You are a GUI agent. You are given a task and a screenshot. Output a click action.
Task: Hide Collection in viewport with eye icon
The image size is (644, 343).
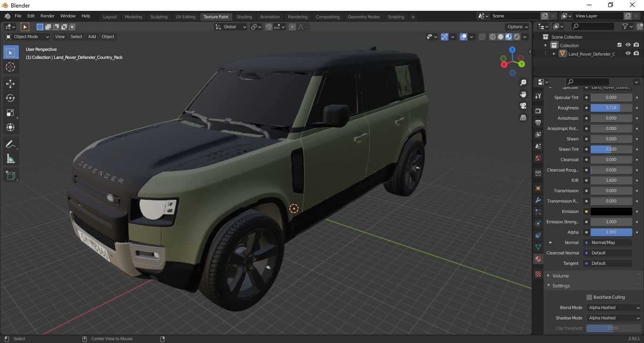tap(628, 45)
